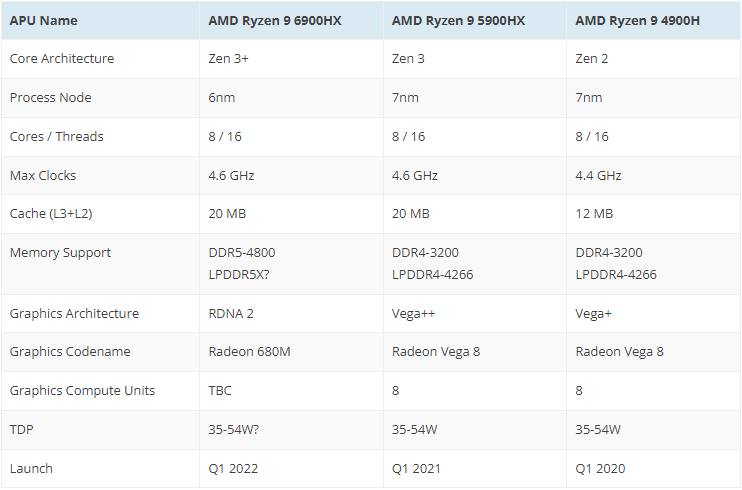Click the Cache (L3+L2) row label
This screenshot has height=490, width=742.
[56, 213]
